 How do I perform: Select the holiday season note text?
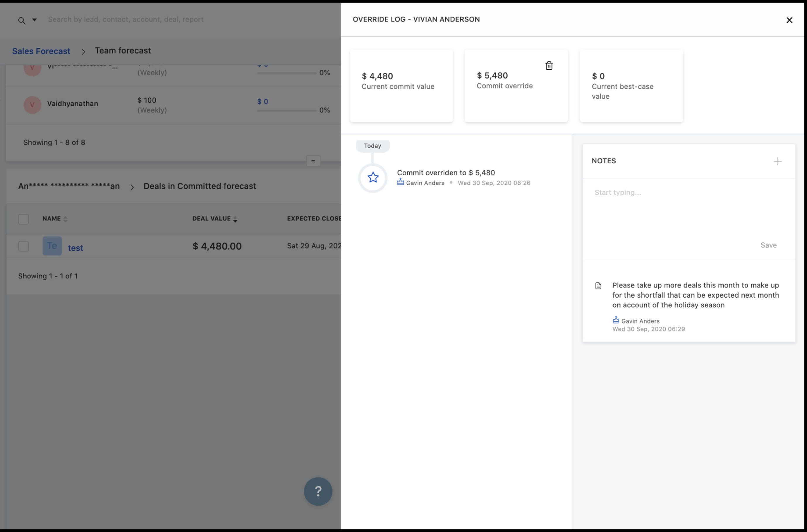click(x=696, y=295)
